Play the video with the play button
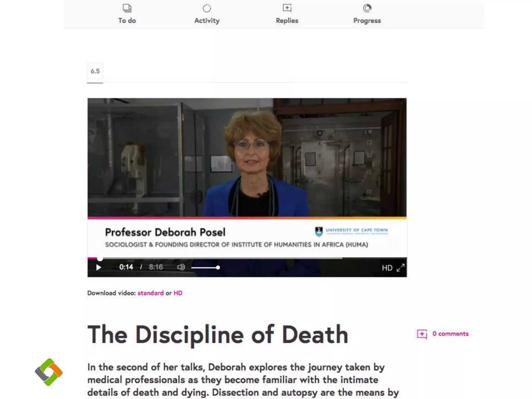This screenshot has width=532, height=399. pos(98,267)
